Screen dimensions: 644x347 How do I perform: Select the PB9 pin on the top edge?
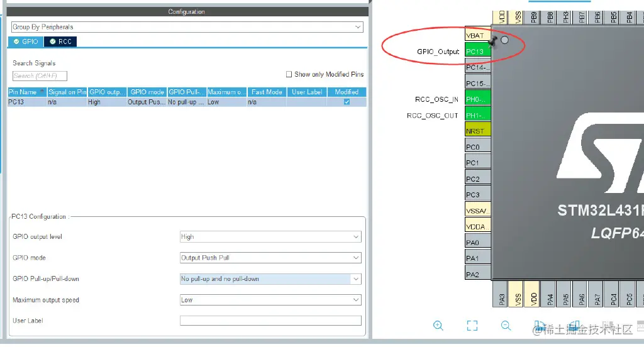[x=533, y=17]
